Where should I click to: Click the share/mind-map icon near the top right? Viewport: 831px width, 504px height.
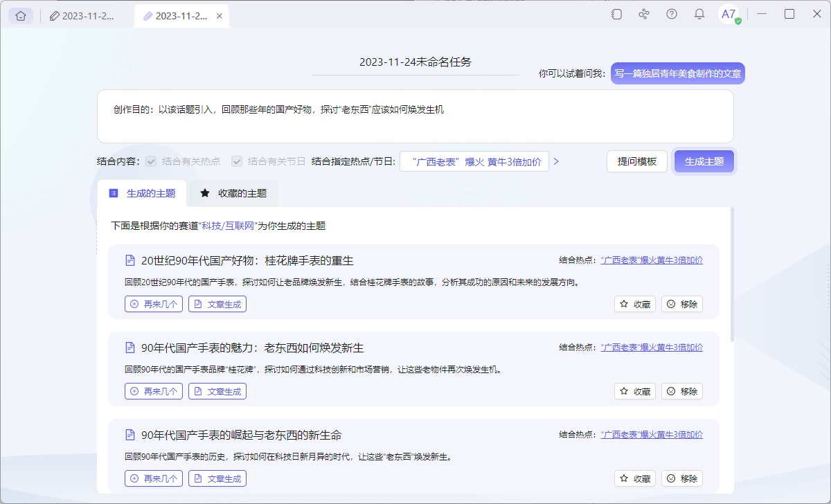tap(643, 14)
